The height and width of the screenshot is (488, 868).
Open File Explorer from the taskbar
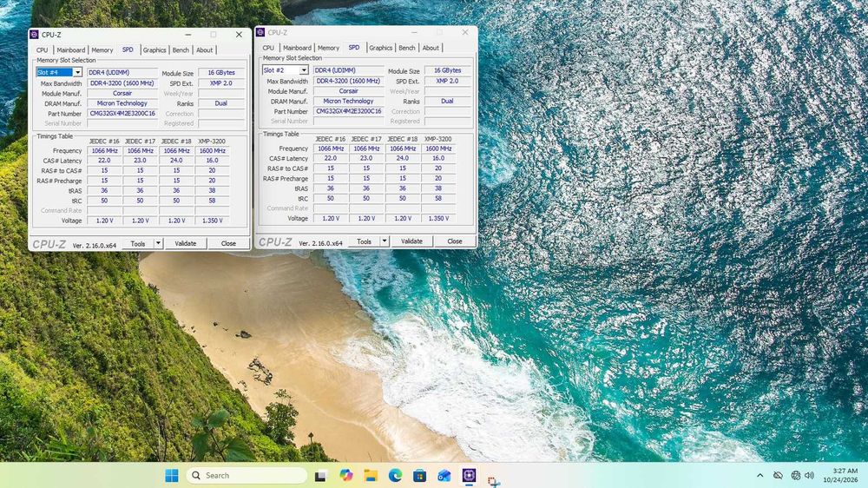371,475
